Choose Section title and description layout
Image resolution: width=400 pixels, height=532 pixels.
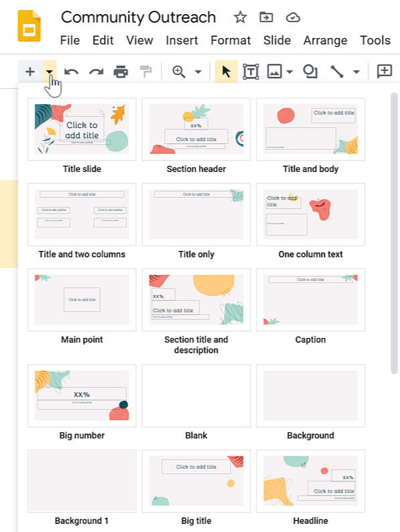[x=196, y=300]
